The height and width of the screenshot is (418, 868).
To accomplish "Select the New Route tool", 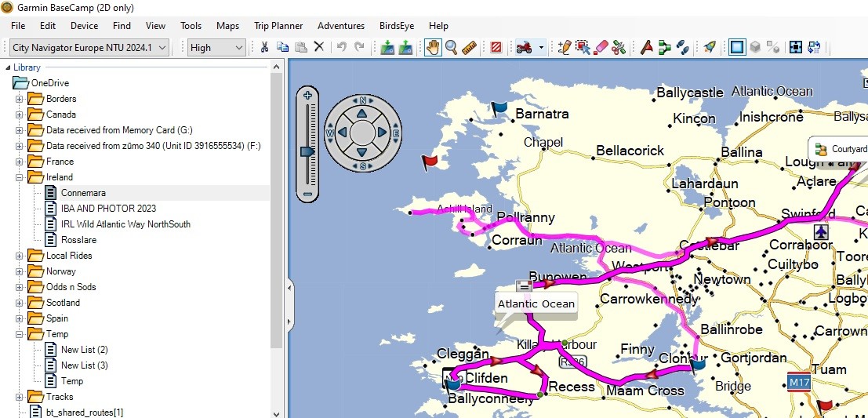I will [x=664, y=48].
